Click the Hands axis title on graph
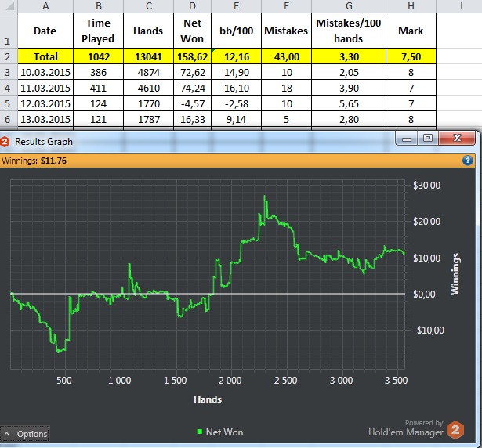The image size is (482, 448). click(x=208, y=399)
